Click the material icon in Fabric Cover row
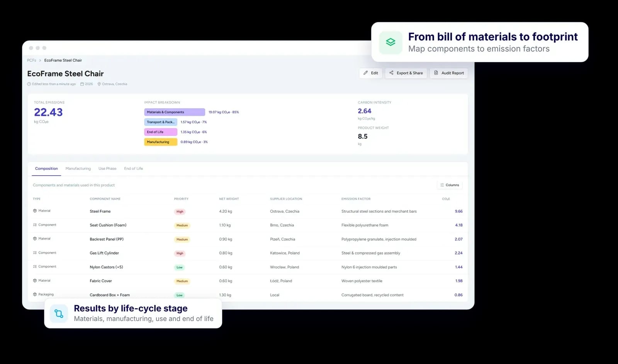 click(x=35, y=281)
